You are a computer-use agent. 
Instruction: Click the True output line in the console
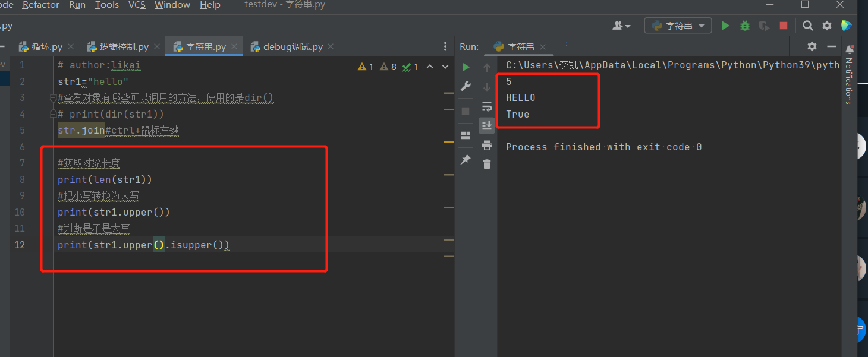pyautogui.click(x=517, y=115)
